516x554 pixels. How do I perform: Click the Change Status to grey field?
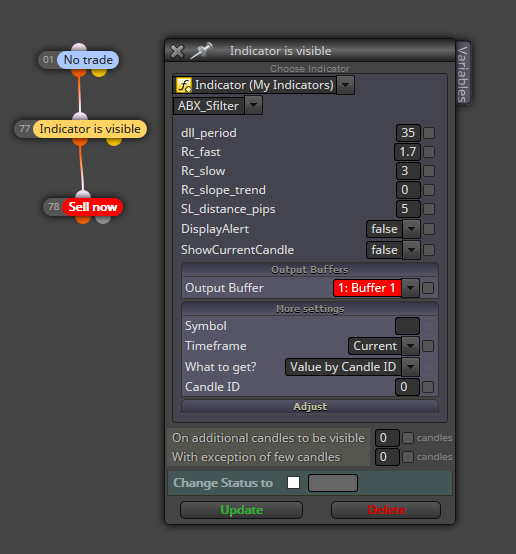click(x=333, y=483)
